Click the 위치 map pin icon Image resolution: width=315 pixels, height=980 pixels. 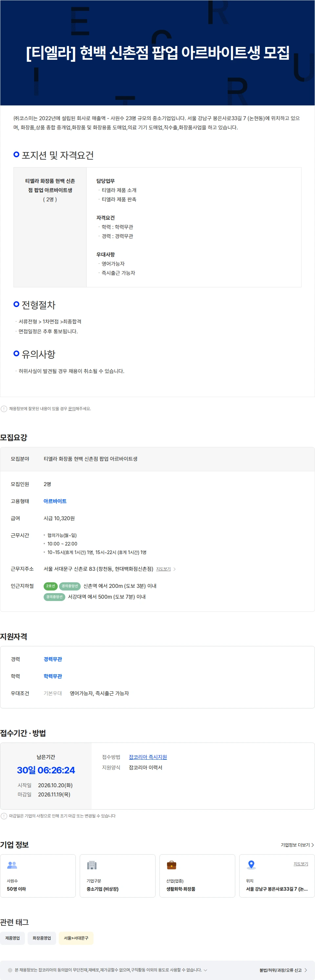pos(251,865)
